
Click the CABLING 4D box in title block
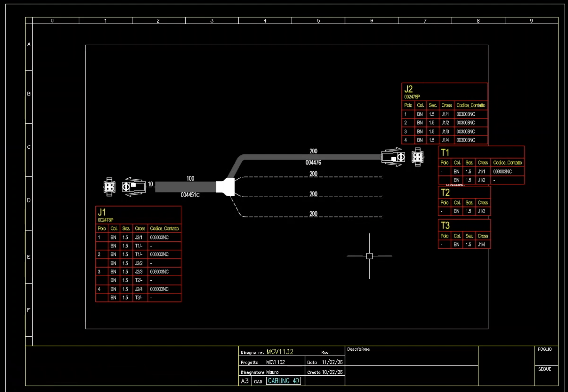pos(283,381)
